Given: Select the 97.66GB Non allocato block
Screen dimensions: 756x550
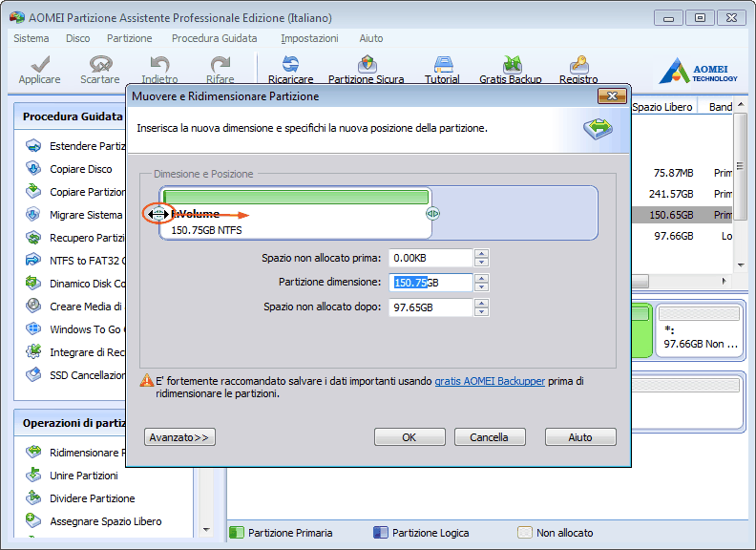Looking at the screenshot, I should point(700,331).
